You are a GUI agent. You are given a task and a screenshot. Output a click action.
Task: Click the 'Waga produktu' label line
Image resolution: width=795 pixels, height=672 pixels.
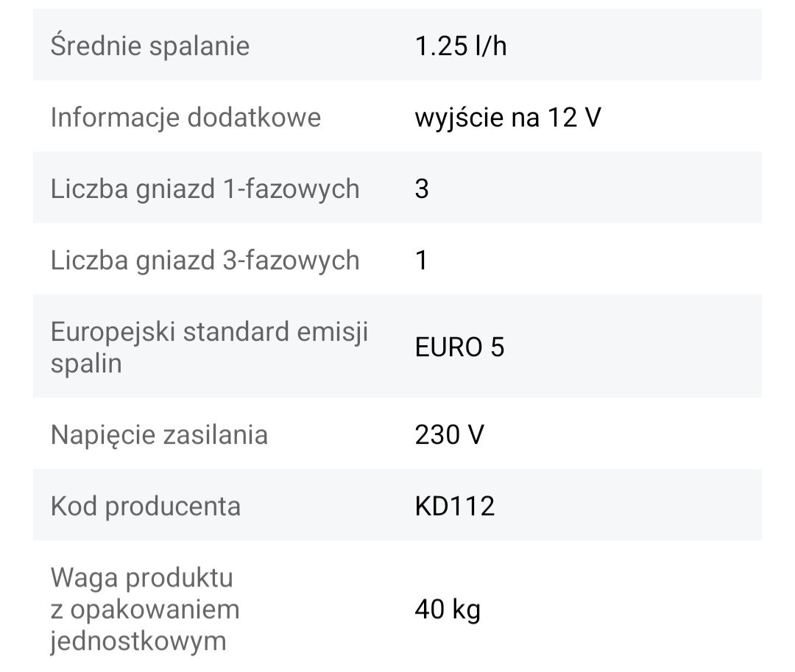click(x=142, y=578)
